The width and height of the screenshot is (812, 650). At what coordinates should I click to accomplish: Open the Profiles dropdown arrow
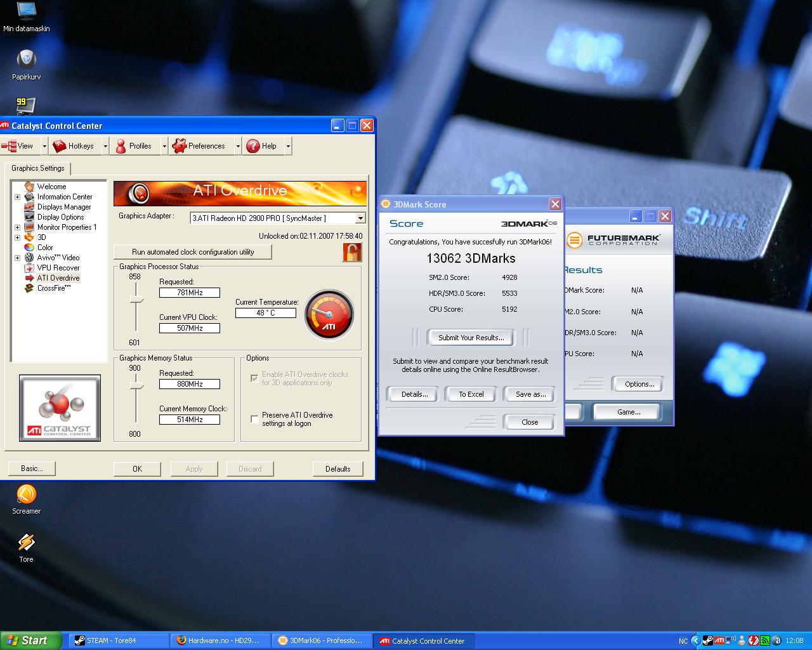[164, 146]
